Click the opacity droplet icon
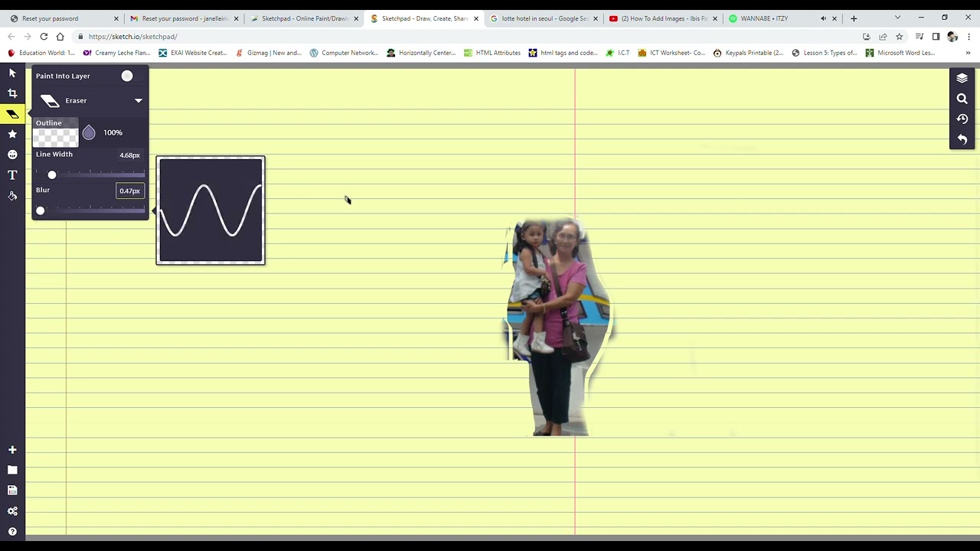The image size is (980, 551). pos(89,132)
